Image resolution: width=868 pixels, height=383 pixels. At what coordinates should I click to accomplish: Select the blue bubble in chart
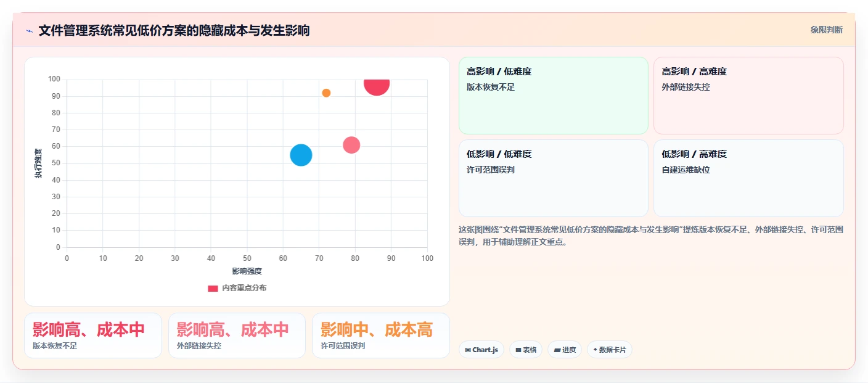click(x=301, y=155)
